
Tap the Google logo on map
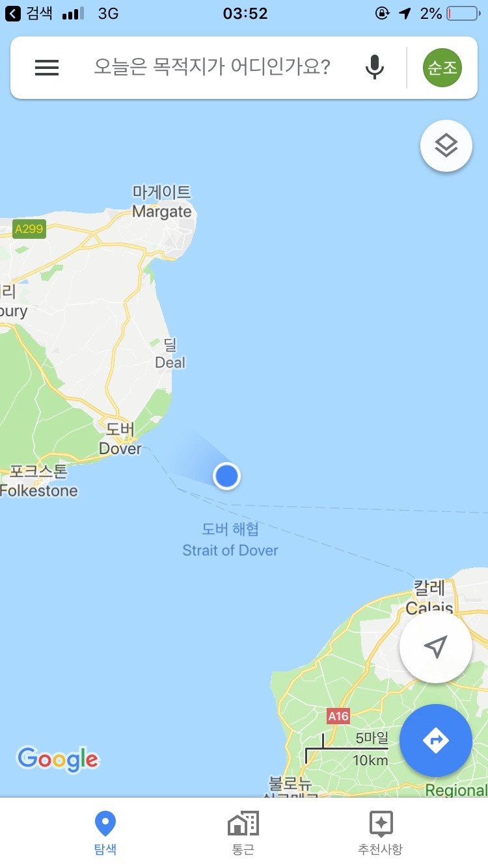click(x=58, y=759)
